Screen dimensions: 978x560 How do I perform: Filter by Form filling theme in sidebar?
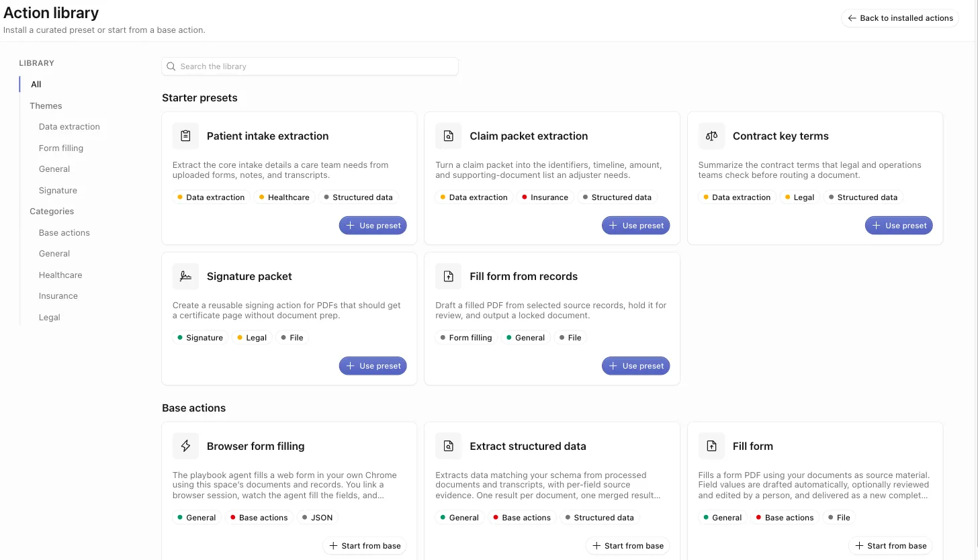[x=61, y=148]
